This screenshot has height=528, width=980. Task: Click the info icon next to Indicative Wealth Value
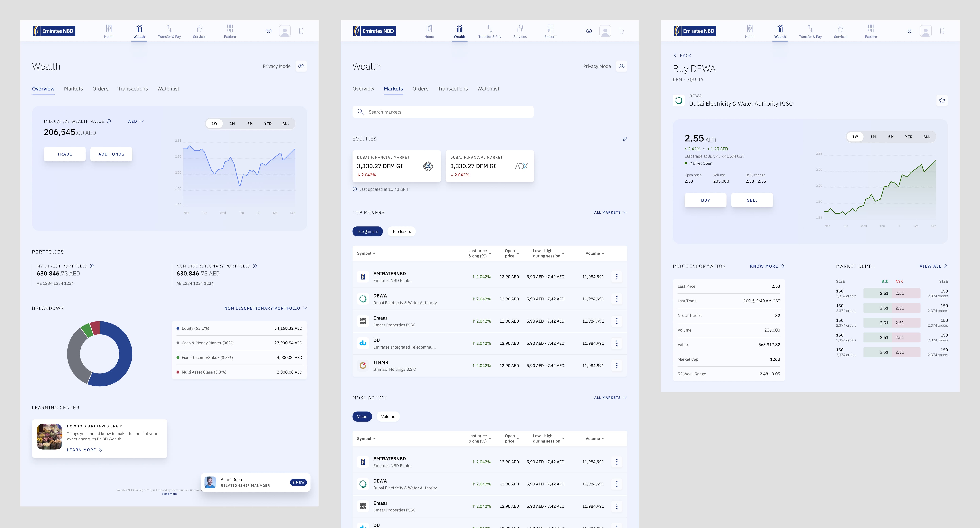click(x=109, y=121)
